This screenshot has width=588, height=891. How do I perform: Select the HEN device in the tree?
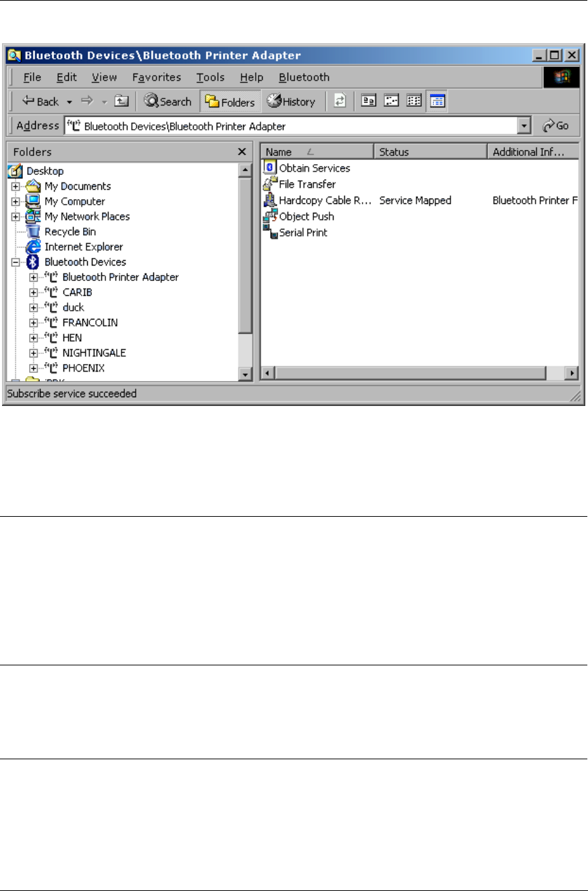coord(72,338)
